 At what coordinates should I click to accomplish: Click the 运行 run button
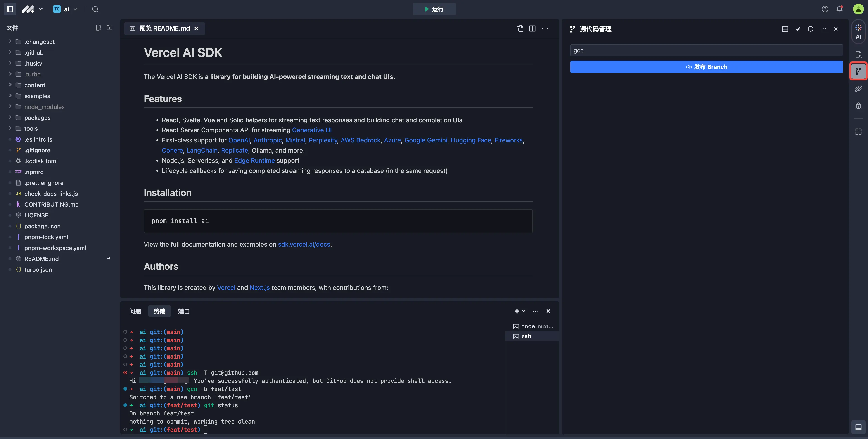pos(434,9)
